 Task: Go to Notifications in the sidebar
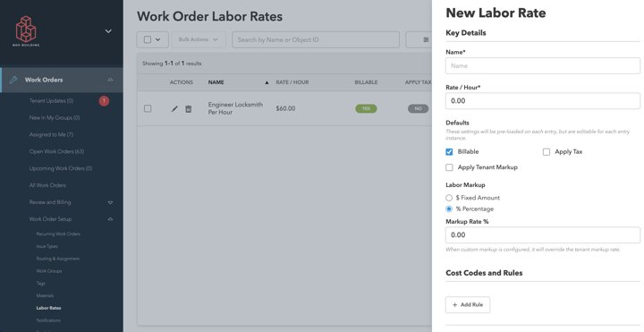point(48,320)
